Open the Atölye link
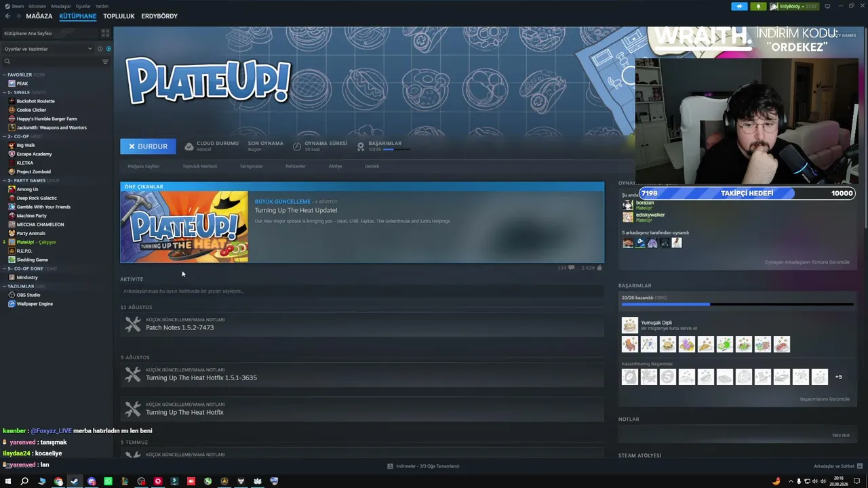The height and width of the screenshot is (488, 868). click(x=335, y=166)
